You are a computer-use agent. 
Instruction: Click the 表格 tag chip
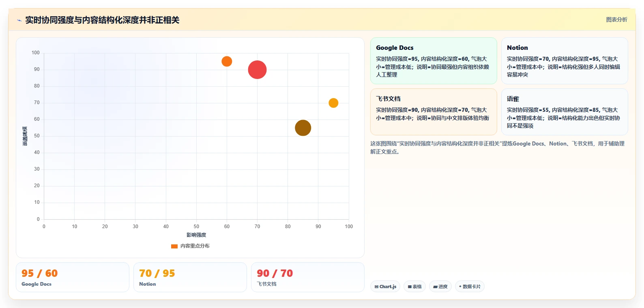point(414,287)
